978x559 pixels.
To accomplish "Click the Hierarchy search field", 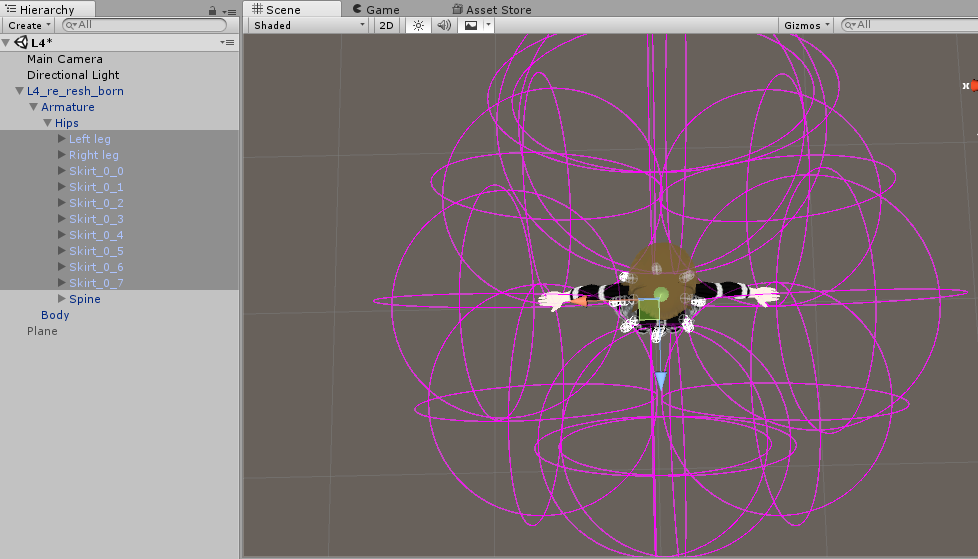I will point(145,25).
